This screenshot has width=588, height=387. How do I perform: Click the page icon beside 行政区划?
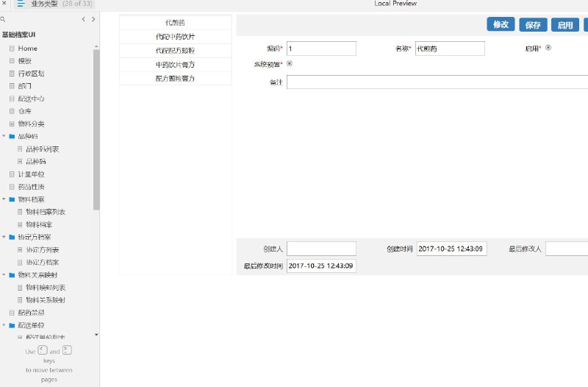[12, 74]
